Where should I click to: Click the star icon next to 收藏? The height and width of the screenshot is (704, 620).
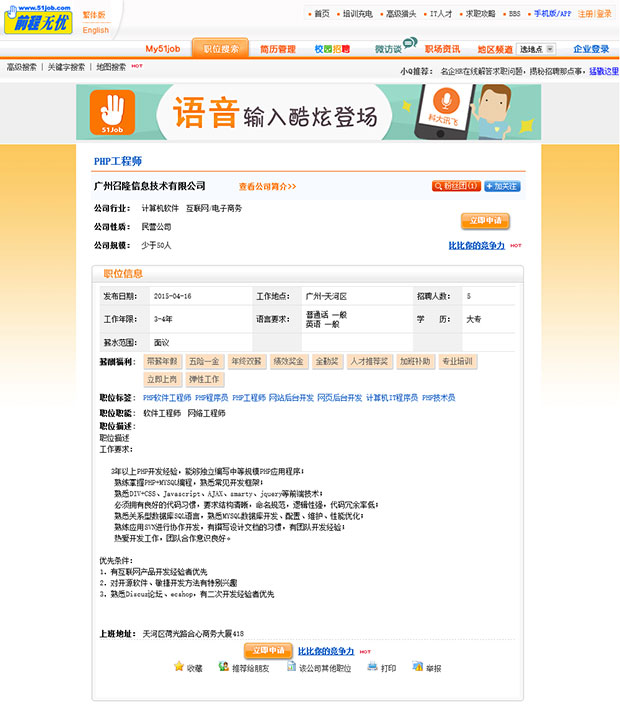click(179, 666)
